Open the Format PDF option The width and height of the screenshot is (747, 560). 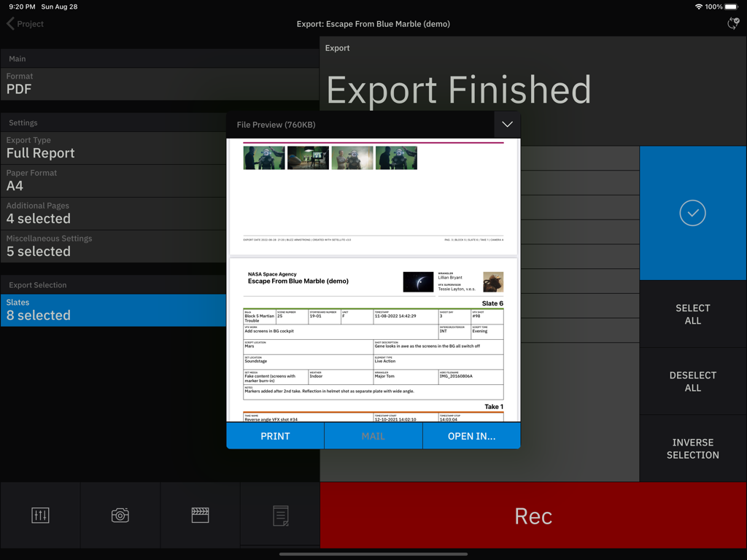click(109, 82)
